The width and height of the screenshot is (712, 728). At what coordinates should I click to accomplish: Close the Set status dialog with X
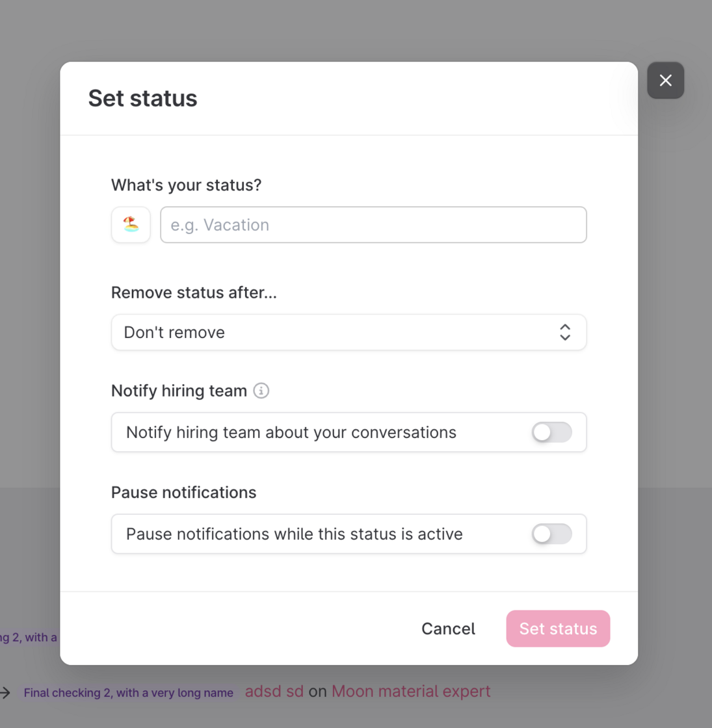pyautogui.click(x=665, y=81)
